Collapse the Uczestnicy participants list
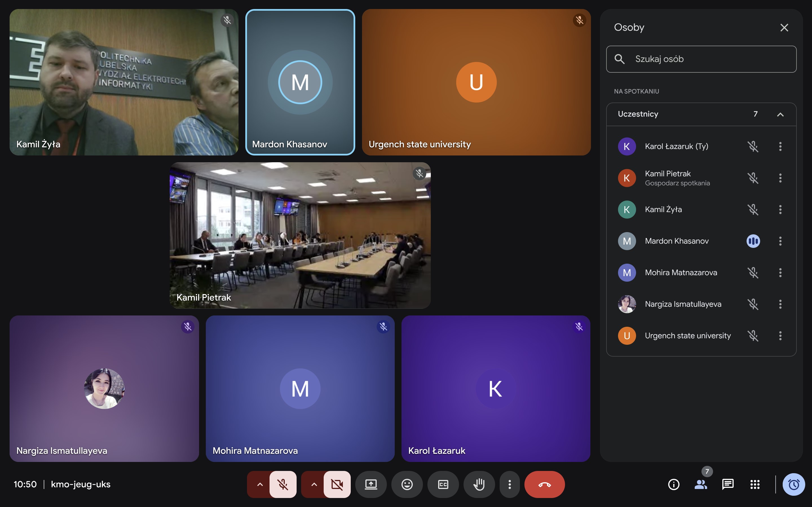 point(780,114)
